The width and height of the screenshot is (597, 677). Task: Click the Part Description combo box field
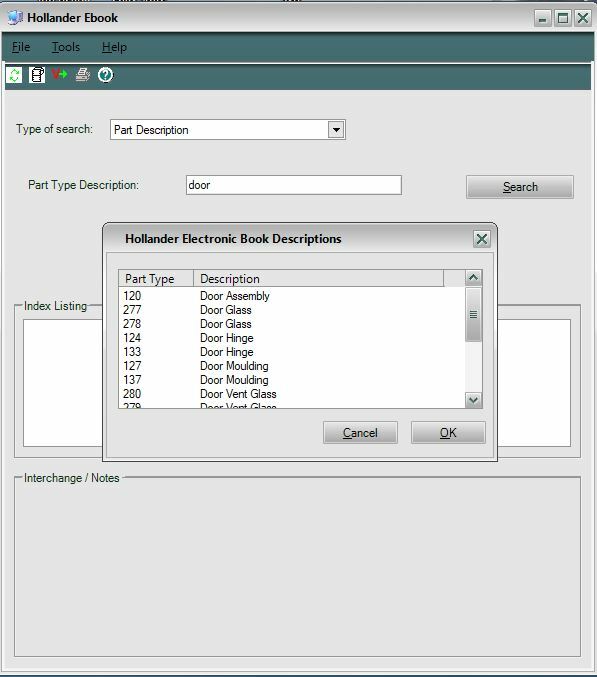pyautogui.click(x=227, y=130)
